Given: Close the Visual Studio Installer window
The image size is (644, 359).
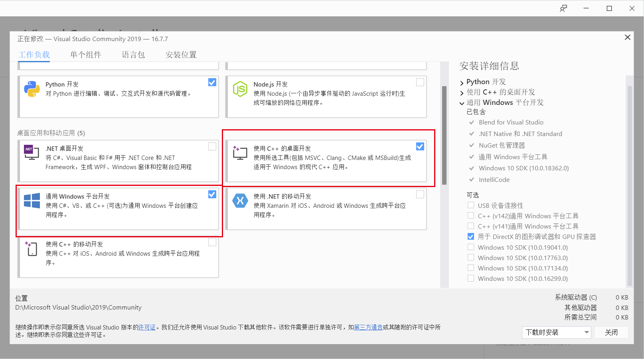Looking at the screenshot, I should click(x=632, y=8).
